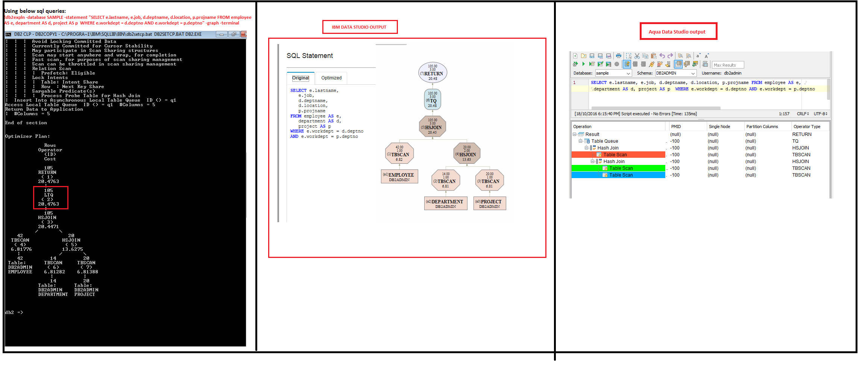Click the Undo arrow icon
Viewport: 868px width, 369px height.
(662, 56)
